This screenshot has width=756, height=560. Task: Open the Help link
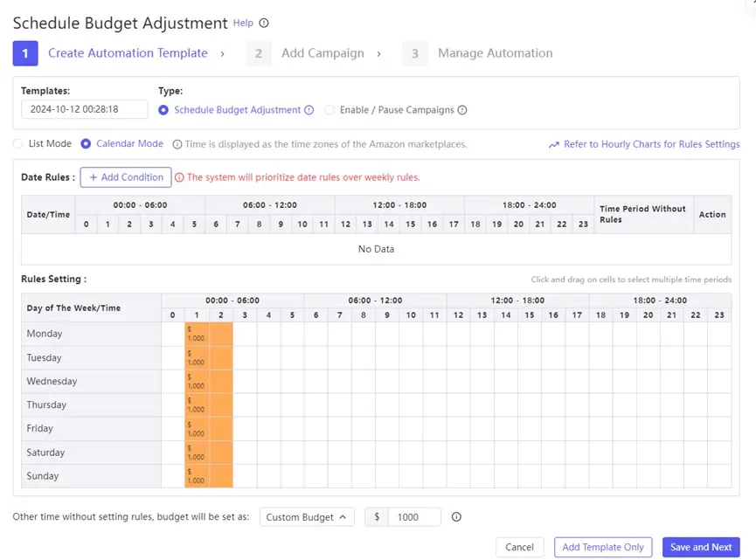coord(243,23)
